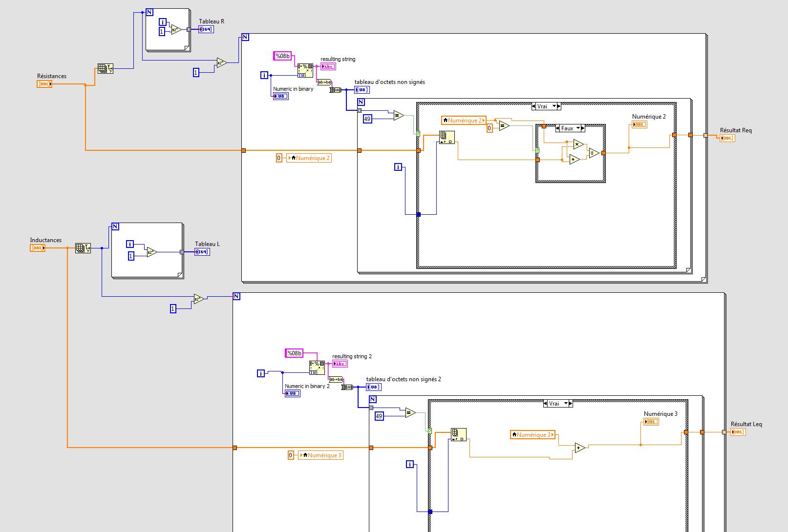
Task: Click resulting string indicator terminal
Action: point(328,66)
